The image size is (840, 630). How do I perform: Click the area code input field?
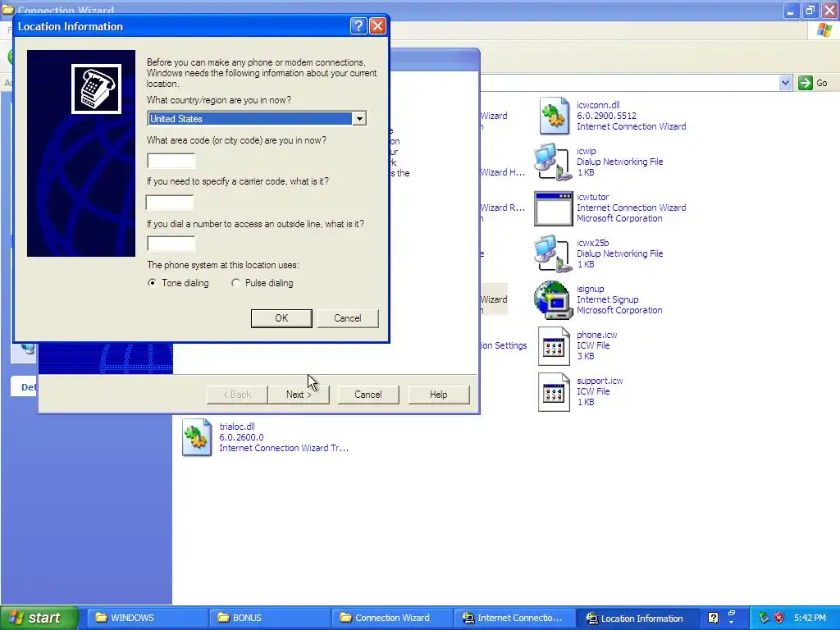pyautogui.click(x=171, y=161)
